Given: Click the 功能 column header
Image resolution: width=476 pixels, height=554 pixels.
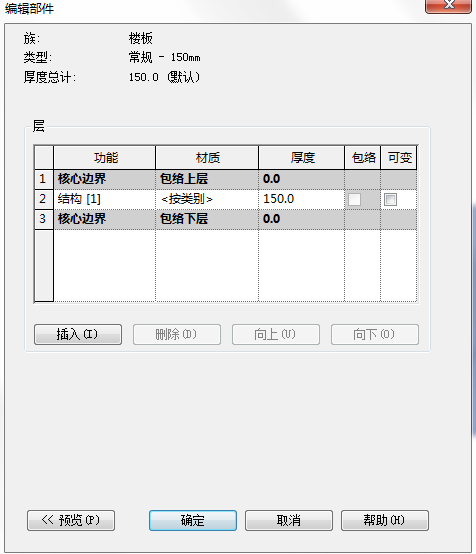Looking at the screenshot, I should pyautogui.click(x=105, y=158).
